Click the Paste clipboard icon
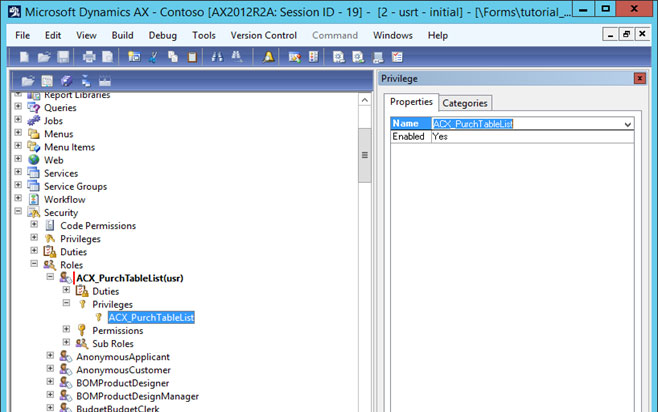The height and width of the screenshot is (412, 658). [x=192, y=57]
